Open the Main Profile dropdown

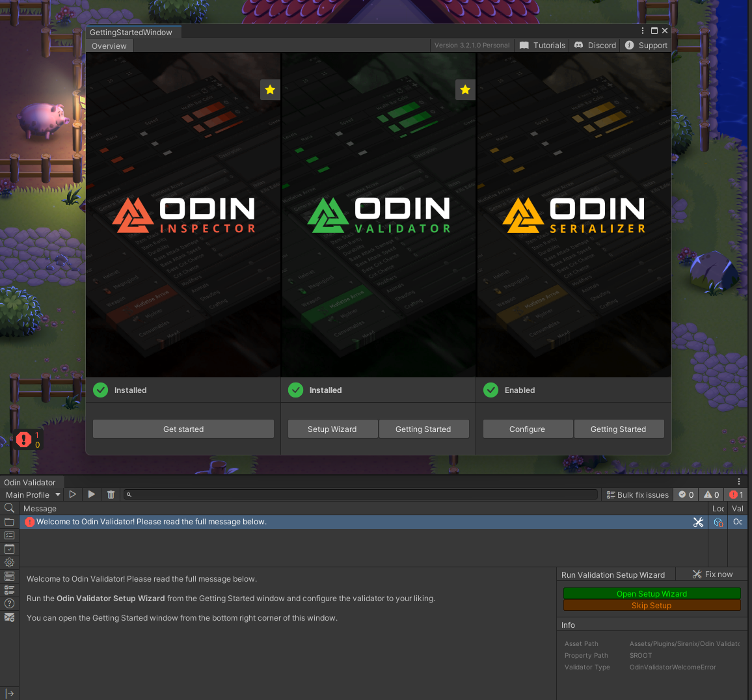click(x=33, y=494)
